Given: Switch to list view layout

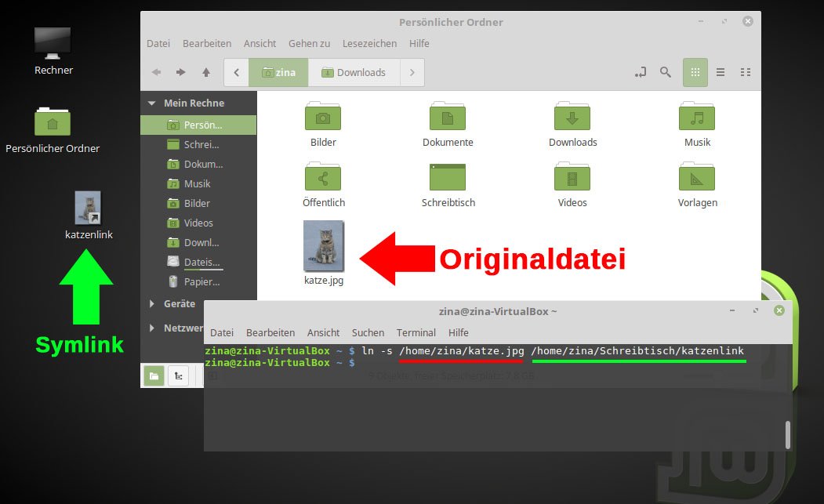Looking at the screenshot, I should pyautogui.click(x=721, y=71).
